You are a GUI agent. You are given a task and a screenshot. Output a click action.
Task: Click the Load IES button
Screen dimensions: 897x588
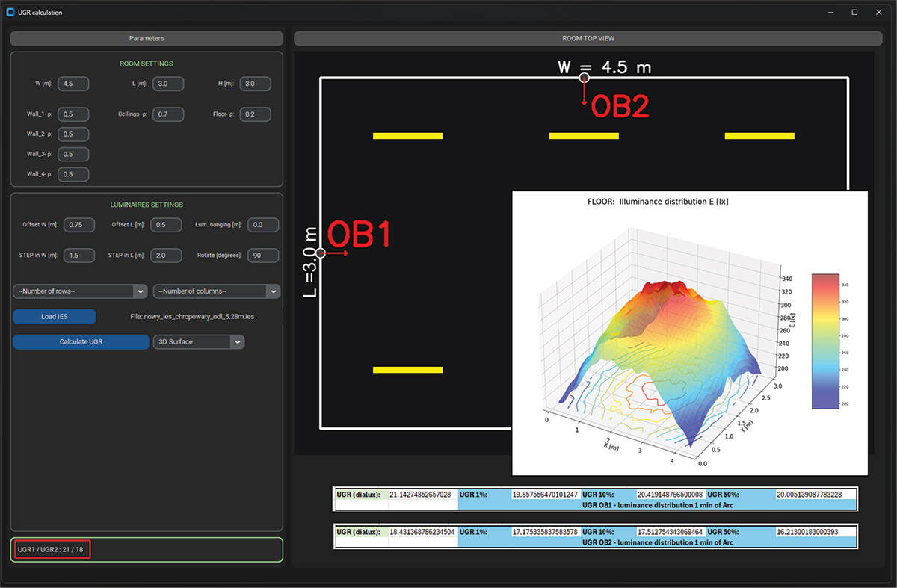[55, 317]
